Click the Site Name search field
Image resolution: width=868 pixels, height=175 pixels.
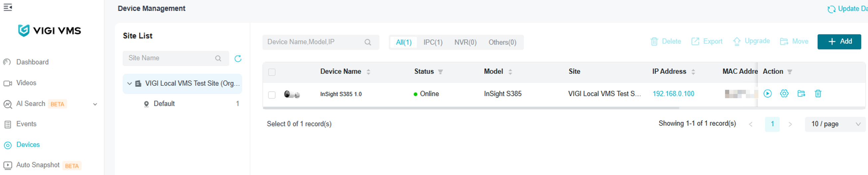pyautogui.click(x=176, y=58)
